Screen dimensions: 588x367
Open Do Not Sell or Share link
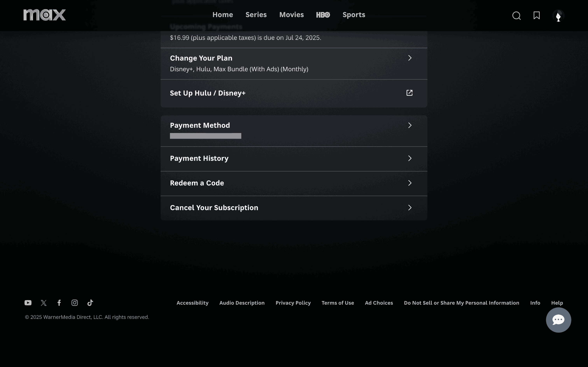461,303
